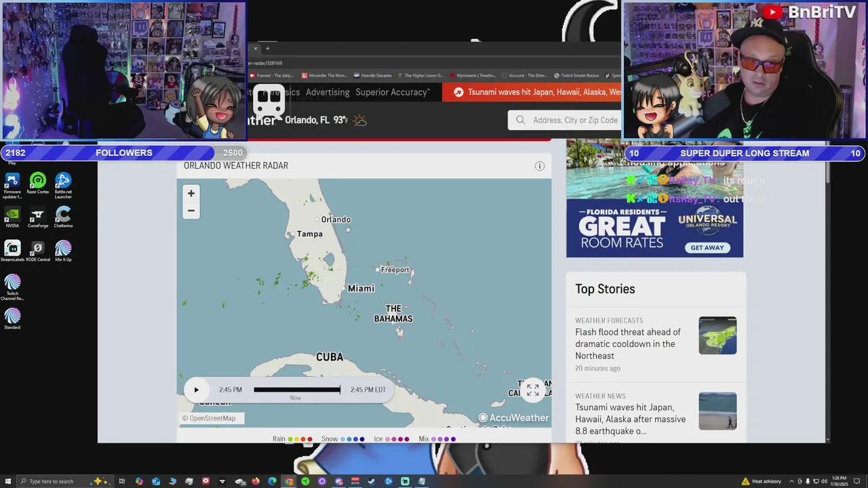Click the Miami label on map
The image size is (868, 488).
click(361, 288)
